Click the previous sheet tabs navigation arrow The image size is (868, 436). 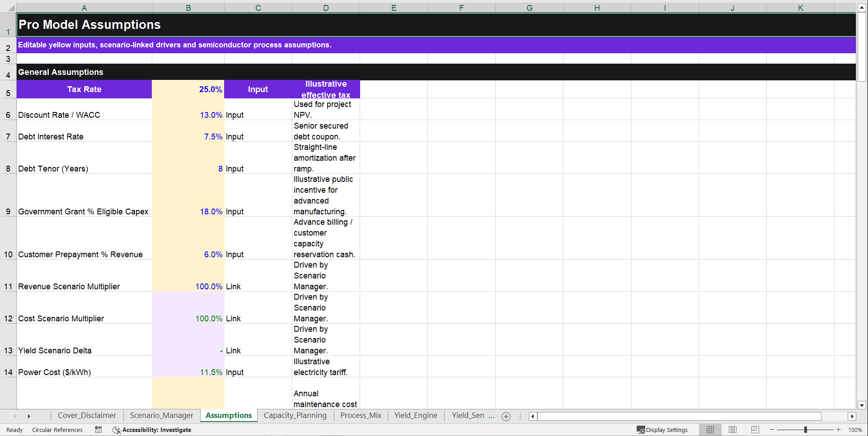[x=15, y=416]
